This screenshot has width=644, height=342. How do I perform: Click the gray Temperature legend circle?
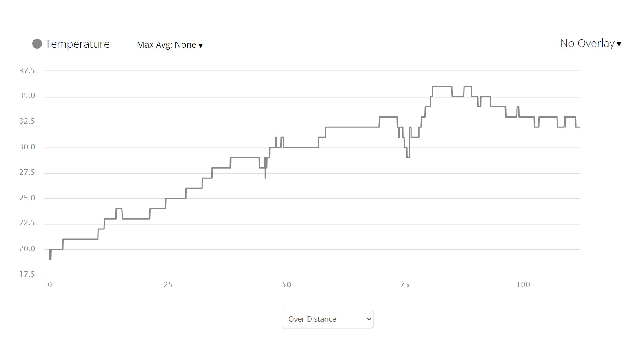click(37, 44)
